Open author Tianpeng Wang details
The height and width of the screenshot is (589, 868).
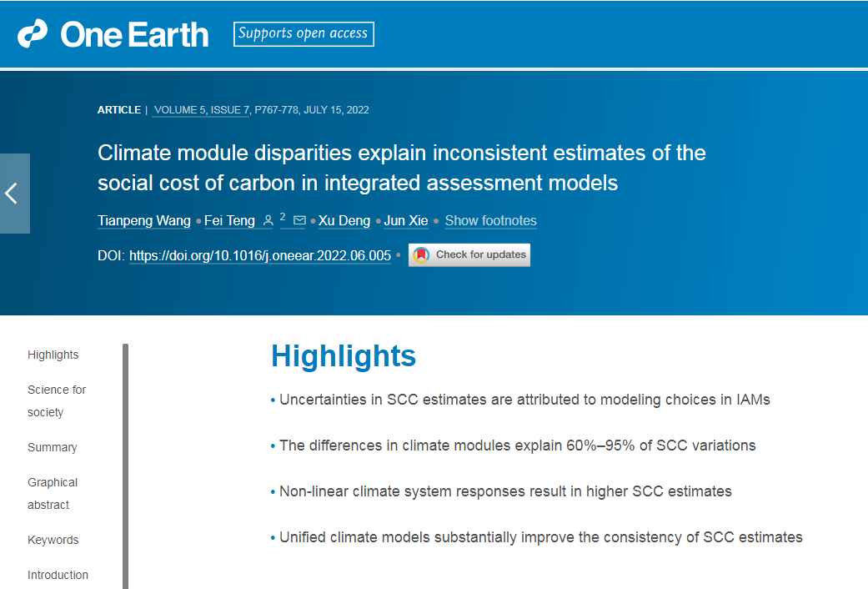[144, 220]
